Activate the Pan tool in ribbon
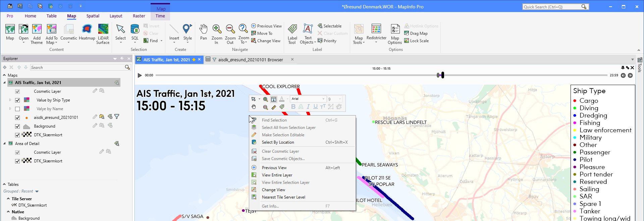Image resolution: width=644 pixels, height=221 pixels. (203, 32)
